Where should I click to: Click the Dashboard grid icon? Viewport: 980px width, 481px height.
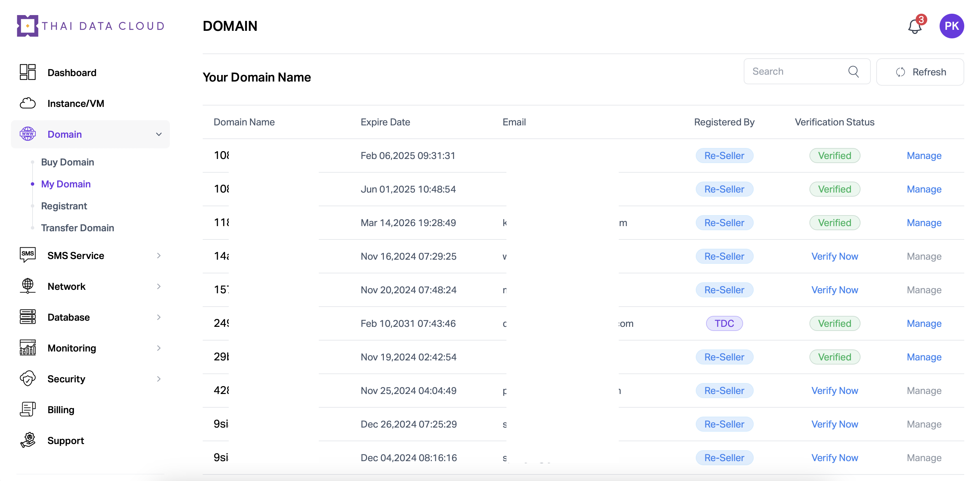pyautogui.click(x=28, y=72)
